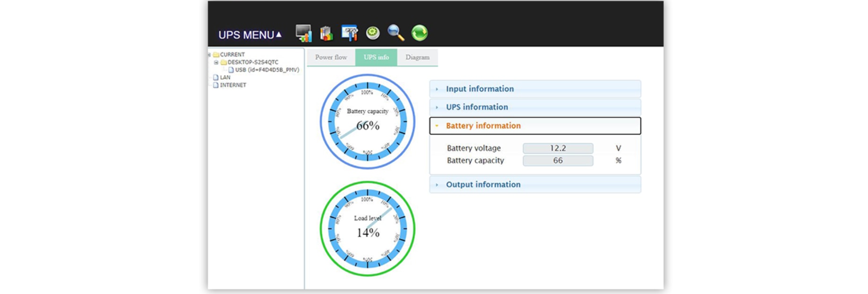Image resolution: width=868 pixels, height=294 pixels.
Task: Switch to the Power flow tab
Action: [x=331, y=57]
